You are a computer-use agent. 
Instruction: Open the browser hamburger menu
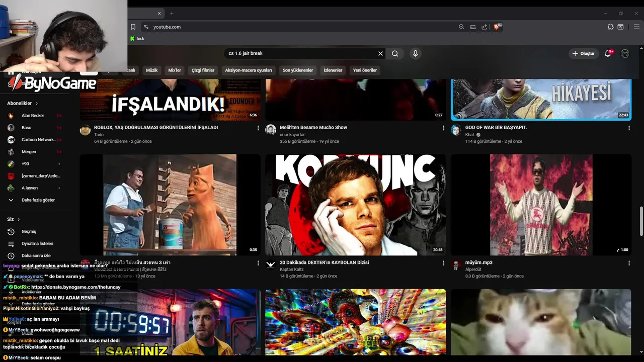click(x=636, y=27)
